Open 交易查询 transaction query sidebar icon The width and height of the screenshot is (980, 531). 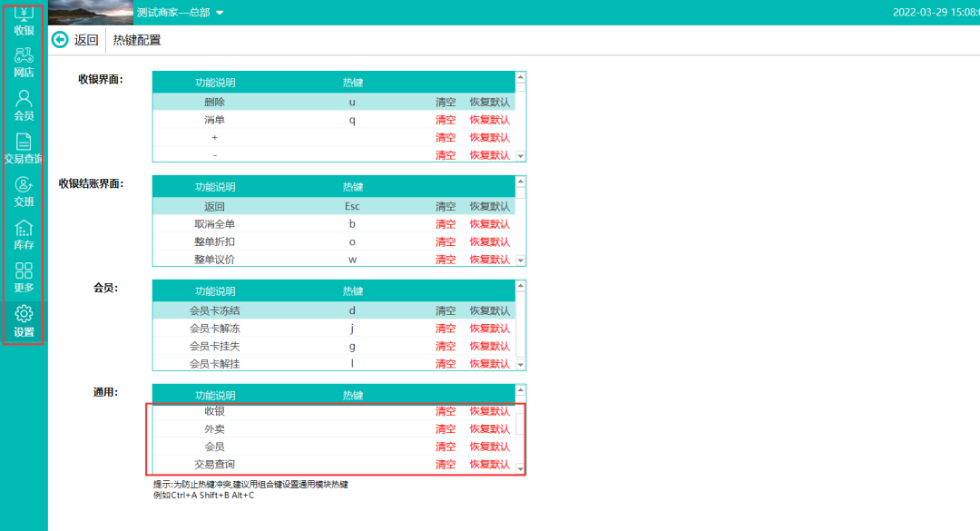coord(24,147)
